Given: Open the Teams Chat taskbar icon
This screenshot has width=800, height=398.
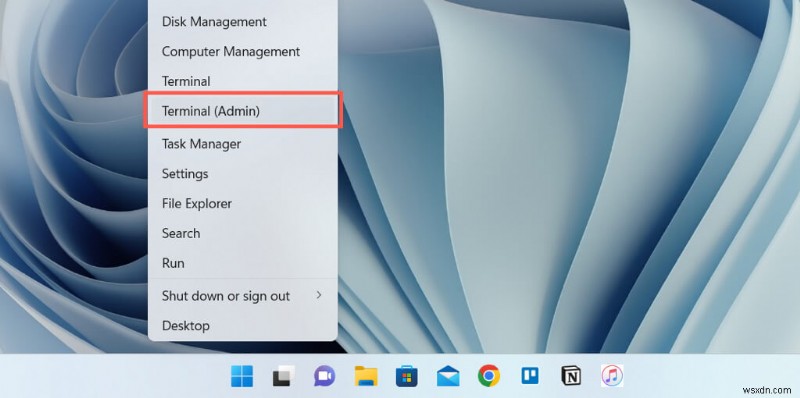Looking at the screenshot, I should point(324,377).
